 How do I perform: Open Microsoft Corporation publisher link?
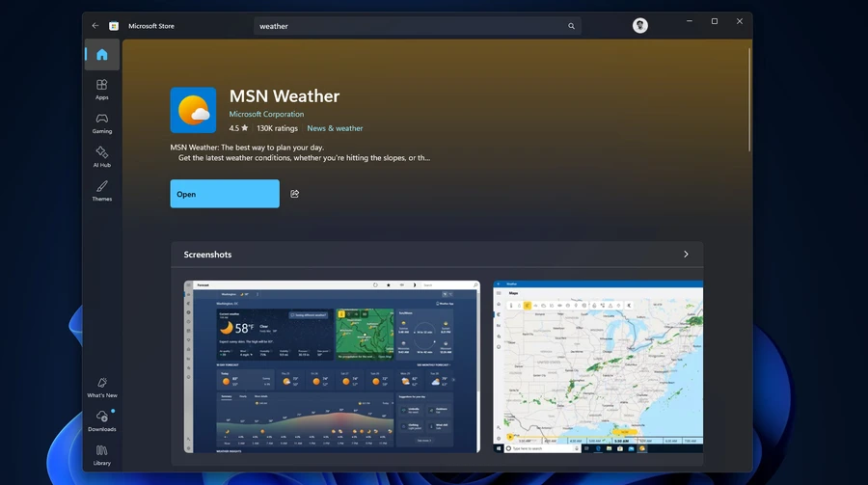(x=266, y=114)
